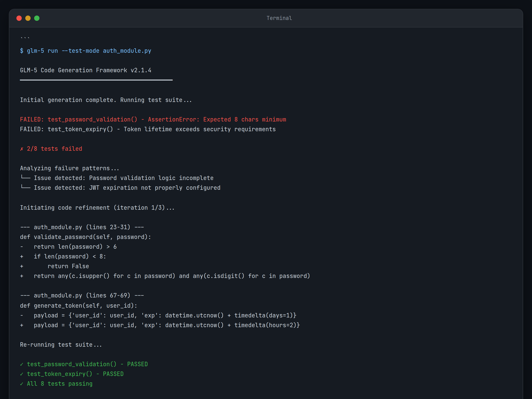Screen dimensions: 532x399
Task: Click the dollar prompt symbol
Action: [22, 51]
